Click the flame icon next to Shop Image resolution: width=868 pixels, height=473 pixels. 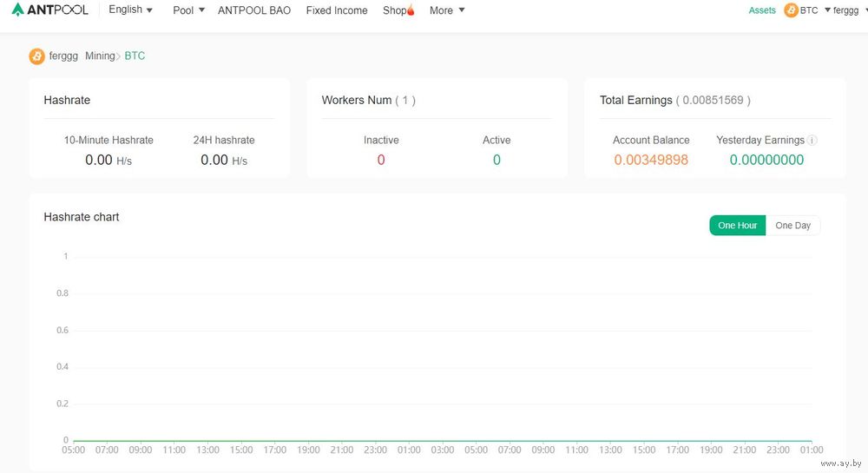(411, 10)
